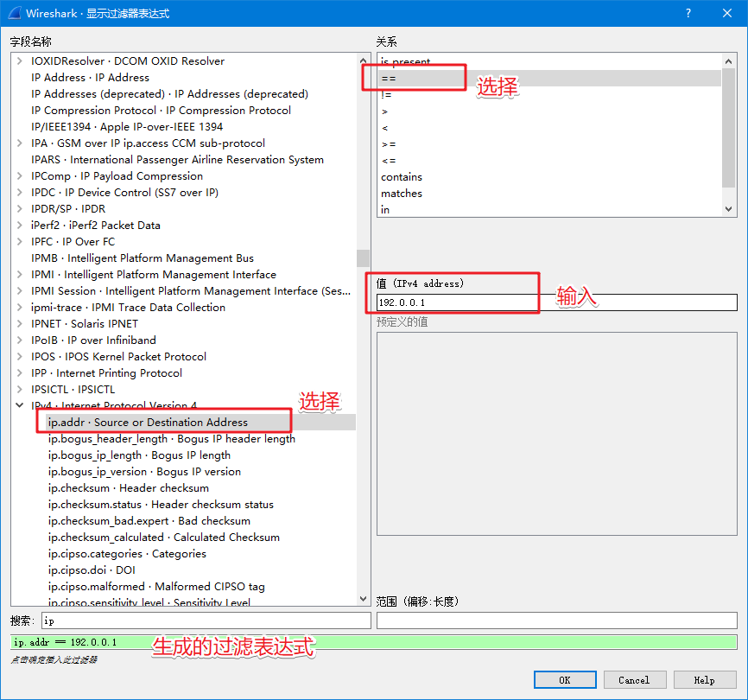The width and height of the screenshot is (748, 700).
Task: Choose the <= relation
Action: [549, 161]
